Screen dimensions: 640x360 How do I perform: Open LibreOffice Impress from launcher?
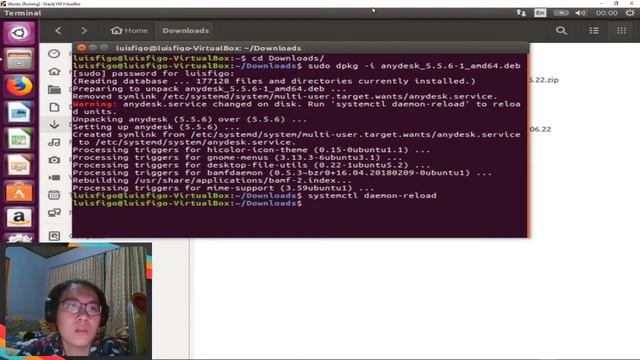point(19,166)
